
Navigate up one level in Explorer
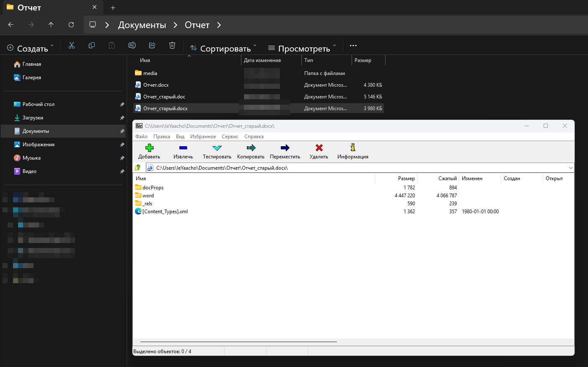tap(51, 25)
